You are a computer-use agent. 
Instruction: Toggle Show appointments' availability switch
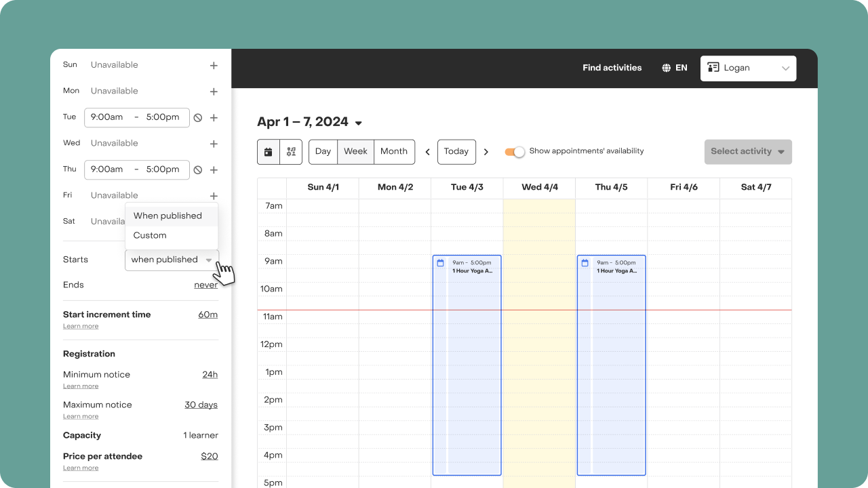tap(515, 152)
